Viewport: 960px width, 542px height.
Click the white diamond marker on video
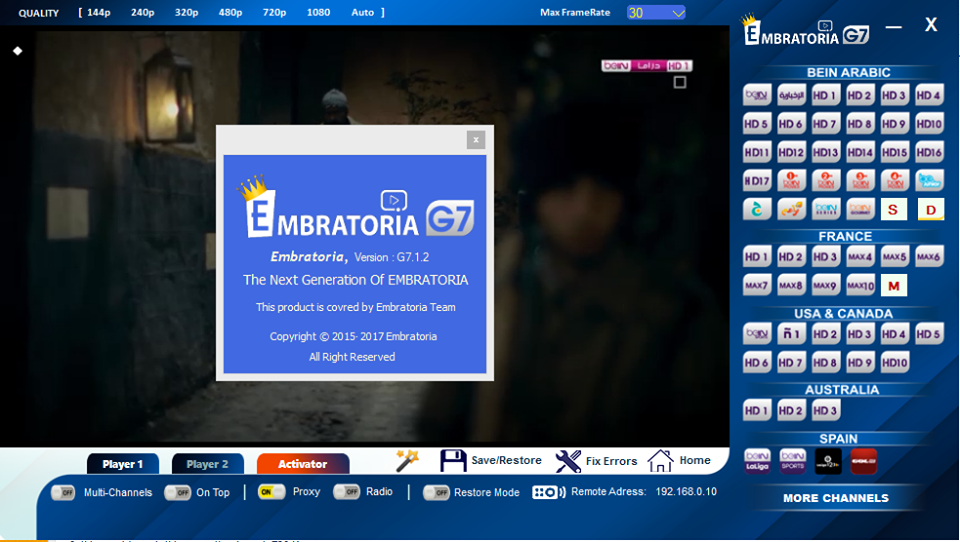tap(18, 51)
